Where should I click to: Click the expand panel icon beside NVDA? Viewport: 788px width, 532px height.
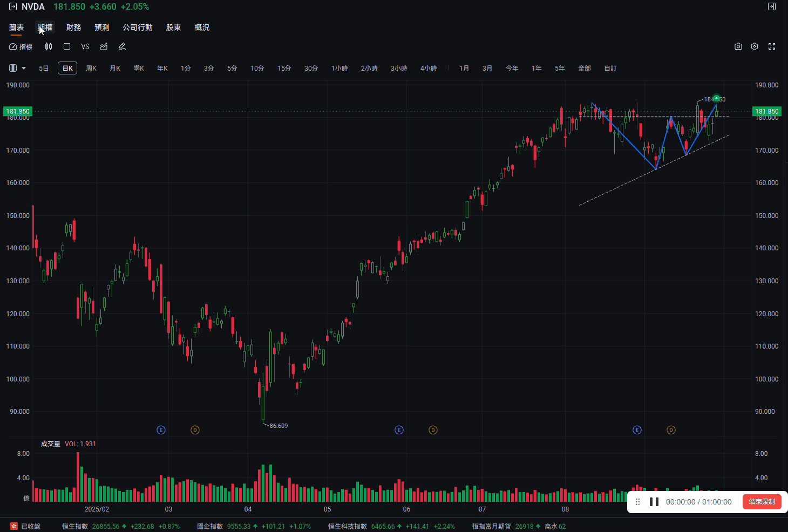pyautogui.click(x=13, y=6)
